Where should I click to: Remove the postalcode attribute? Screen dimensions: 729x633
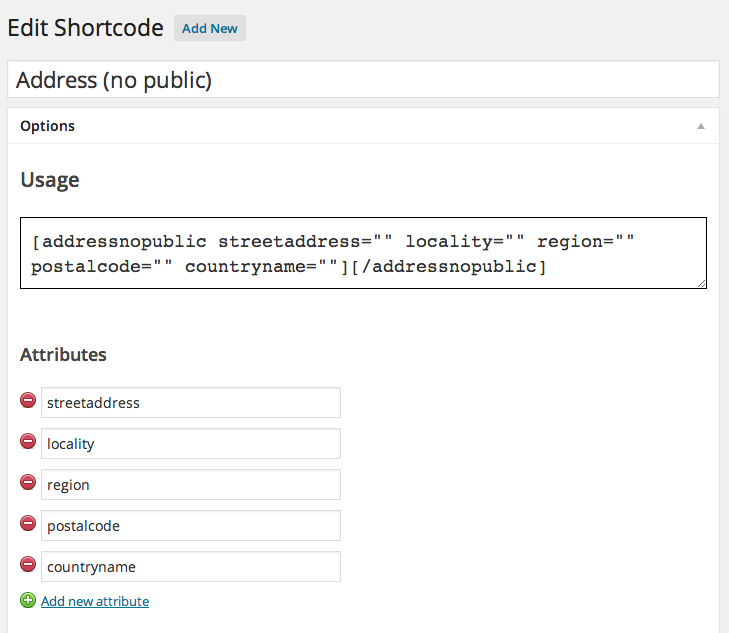pyautogui.click(x=28, y=524)
